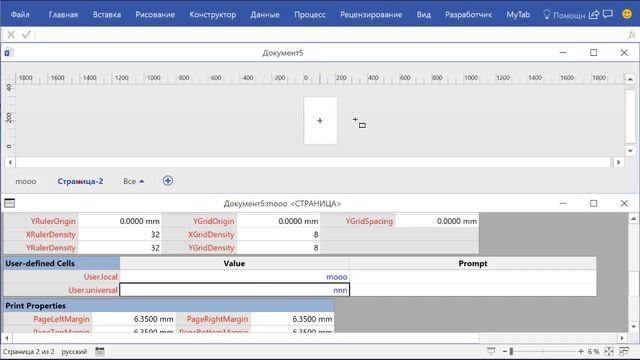Screen dimensions: 640x360
Task: Click the Страница 2 из 2 status
Action: coord(29,351)
